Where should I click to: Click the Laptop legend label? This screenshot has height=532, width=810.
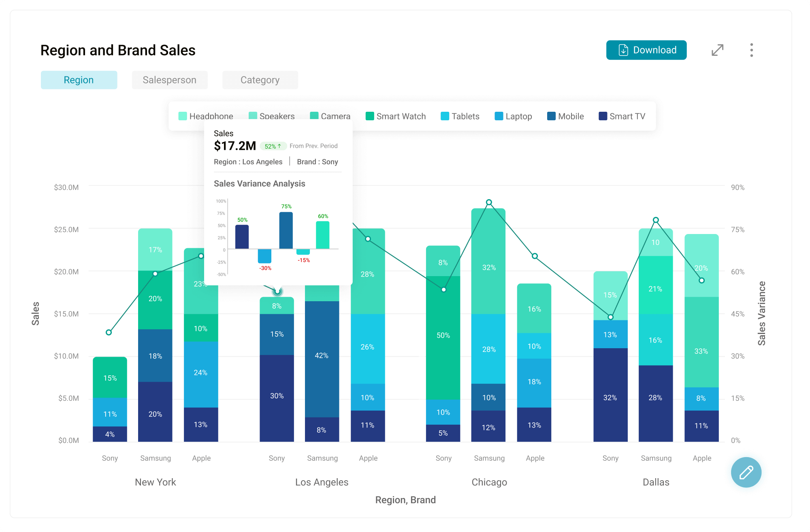pyautogui.click(x=519, y=117)
